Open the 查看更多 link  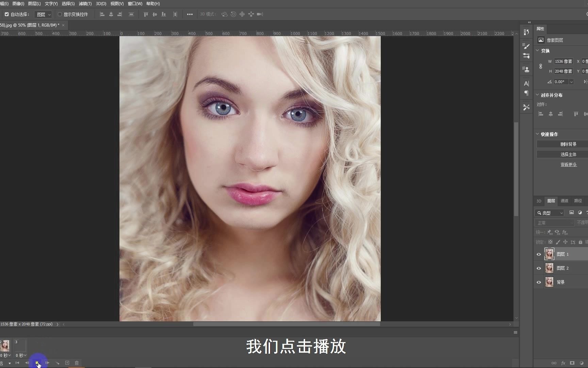click(x=569, y=164)
